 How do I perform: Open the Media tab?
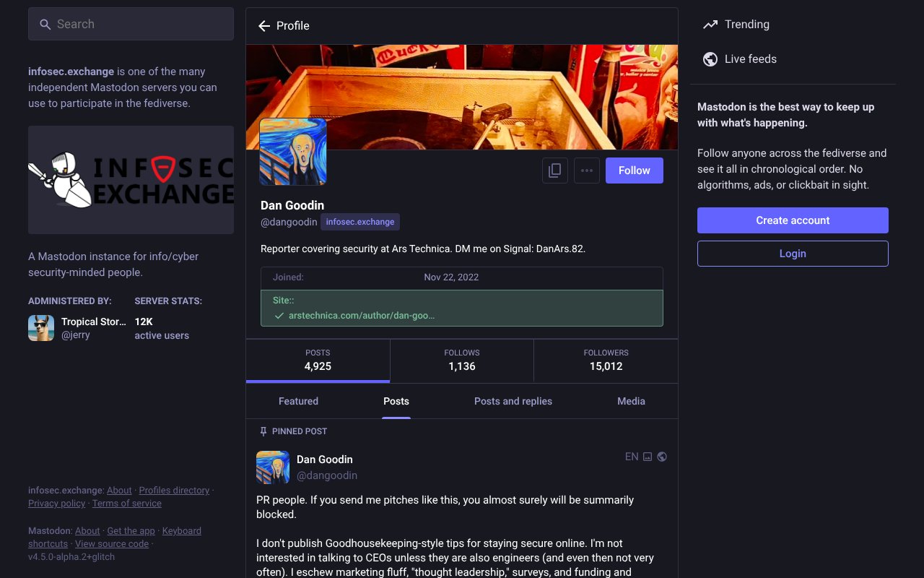pos(631,402)
